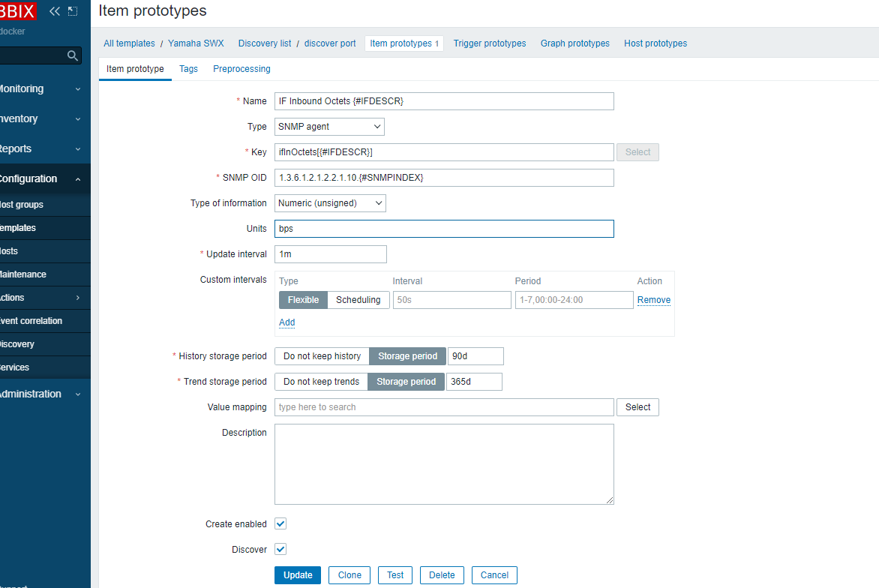Click the sidebar search input
This screenshot has width=879, height=588.
[x=34, y=55]
